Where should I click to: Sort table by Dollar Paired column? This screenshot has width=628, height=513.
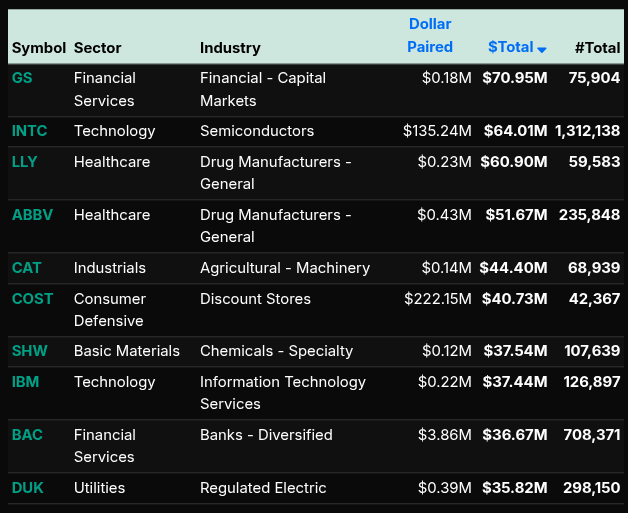click(430, 35)
